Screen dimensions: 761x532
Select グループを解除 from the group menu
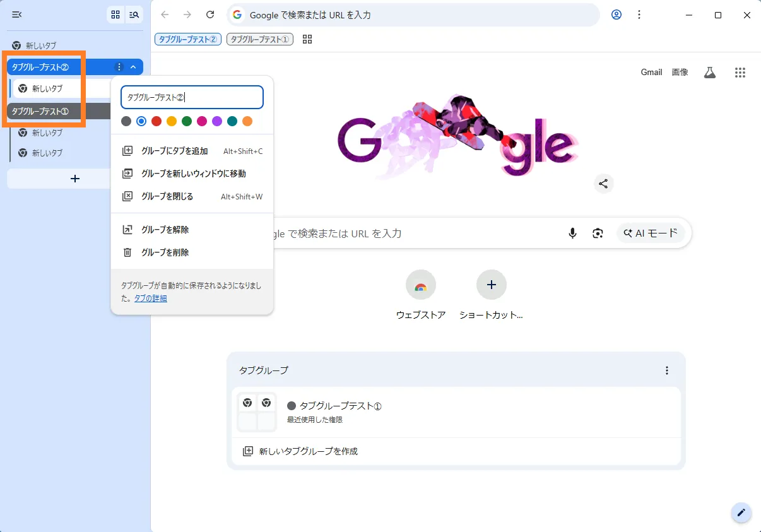165,230
